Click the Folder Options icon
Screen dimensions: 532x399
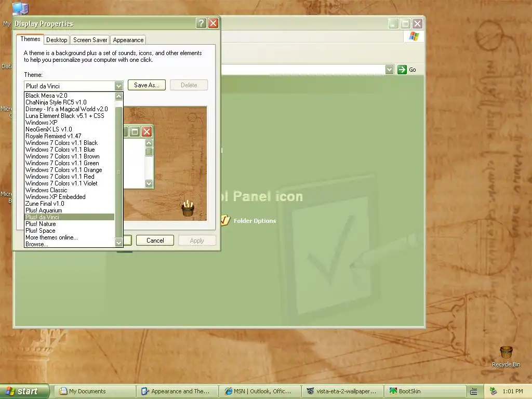click(225, 220)
